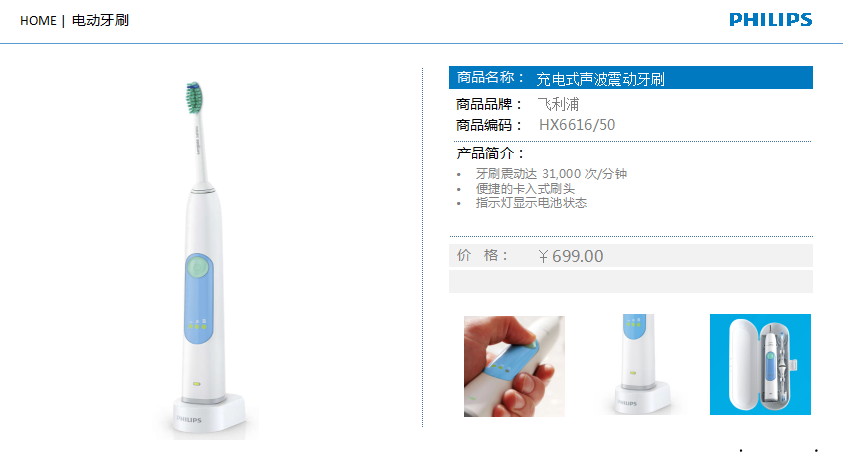Click the product code HX6616/50
Image resolution: width=843 pixels, height=458 pixels.
pos(577,125)
